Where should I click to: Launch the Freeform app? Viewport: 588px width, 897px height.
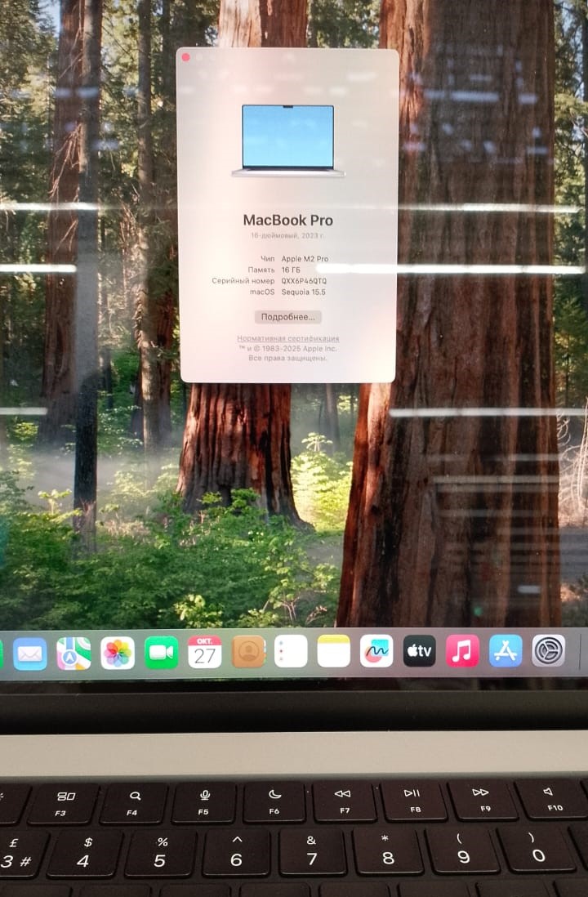[376, 651]
